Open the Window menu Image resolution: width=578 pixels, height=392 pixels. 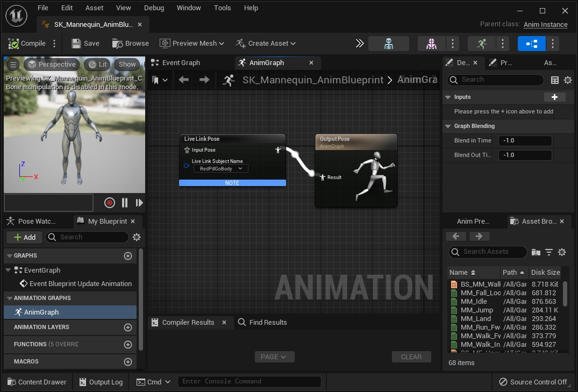189,8
